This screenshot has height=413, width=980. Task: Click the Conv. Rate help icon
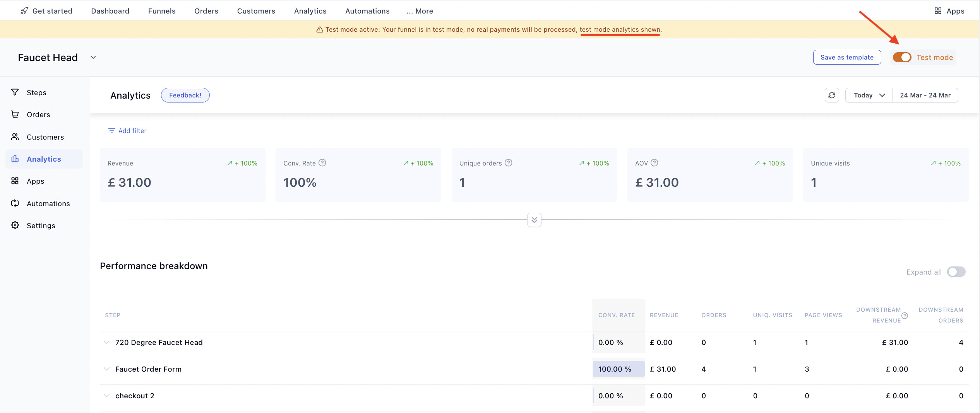click(322, 163)
